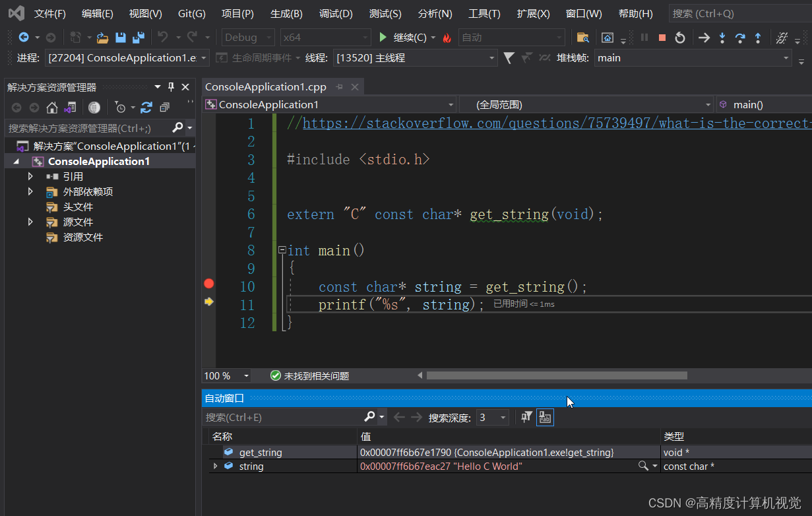
Task: Click the Step Into down-arrow icon
Action: (722, 38)
